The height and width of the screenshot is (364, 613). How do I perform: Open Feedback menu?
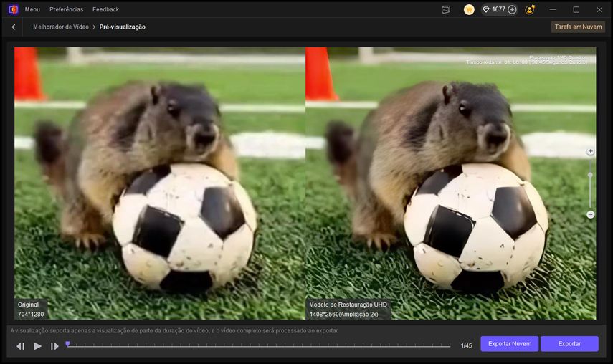tap(105, 9)
